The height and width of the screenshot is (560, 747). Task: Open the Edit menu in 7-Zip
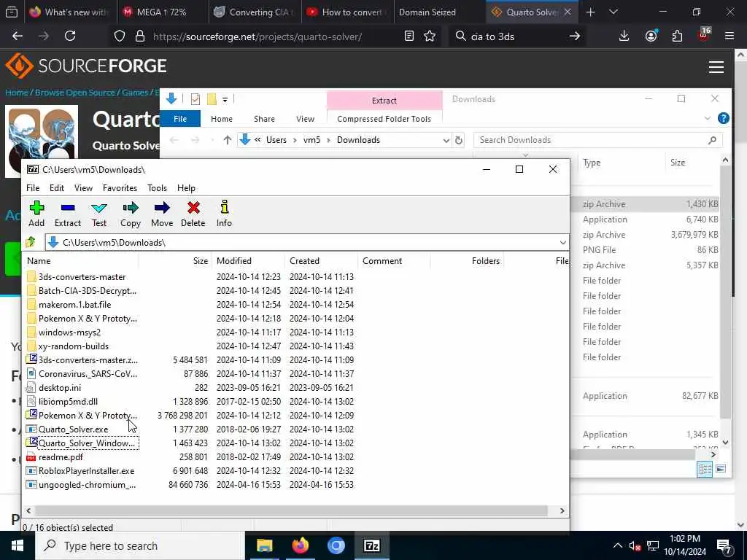57,188
